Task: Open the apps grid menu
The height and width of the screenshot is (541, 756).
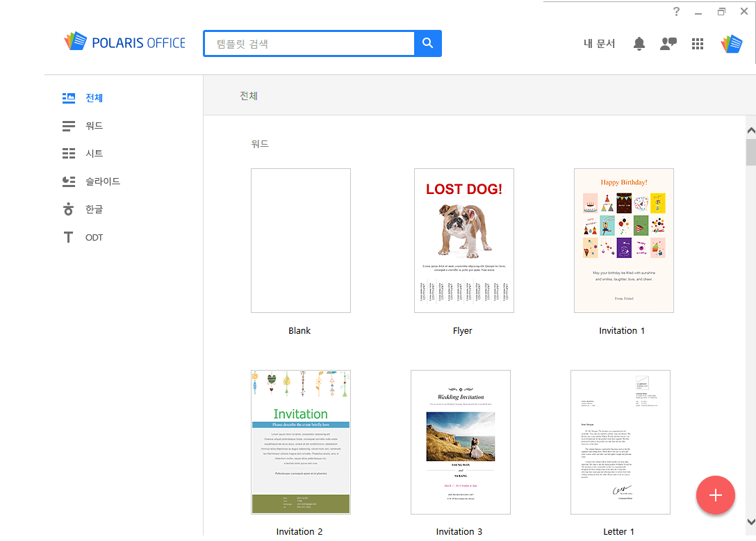Action: click(x=697, y=43)
